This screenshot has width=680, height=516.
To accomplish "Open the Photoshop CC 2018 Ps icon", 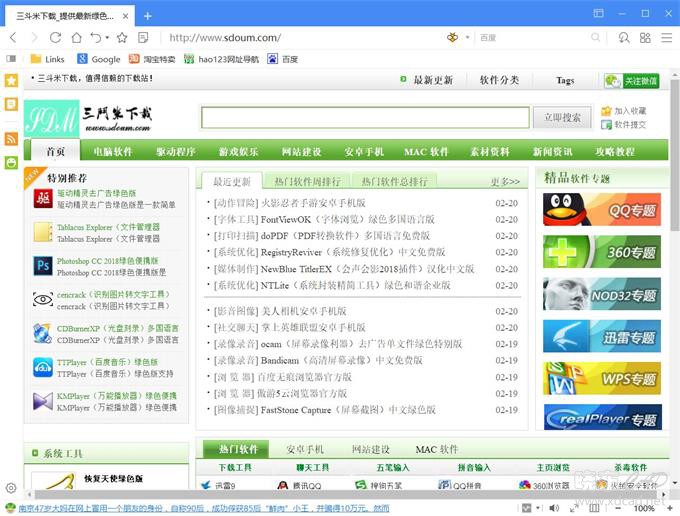I will tap(43, 266).
